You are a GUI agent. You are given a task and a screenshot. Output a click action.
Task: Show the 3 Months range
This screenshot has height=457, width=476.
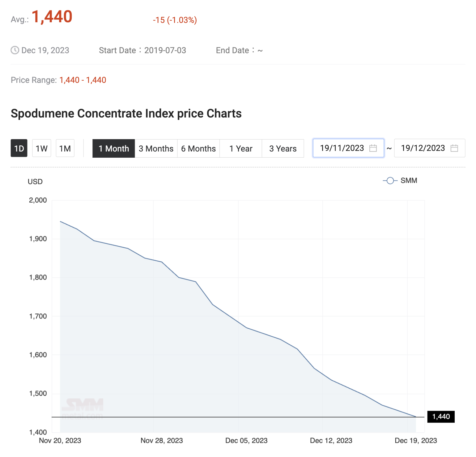pyautogui.click(x=156, y=148)
